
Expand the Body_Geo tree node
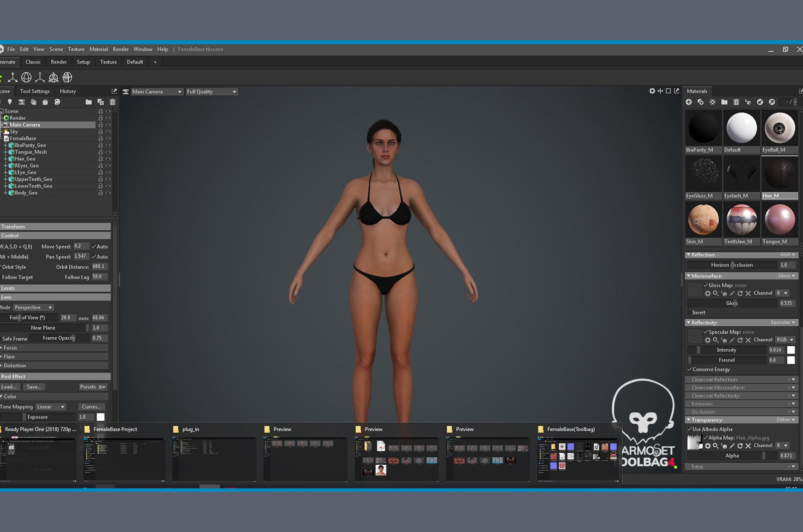pyautogui.click(x=6, y=193)
